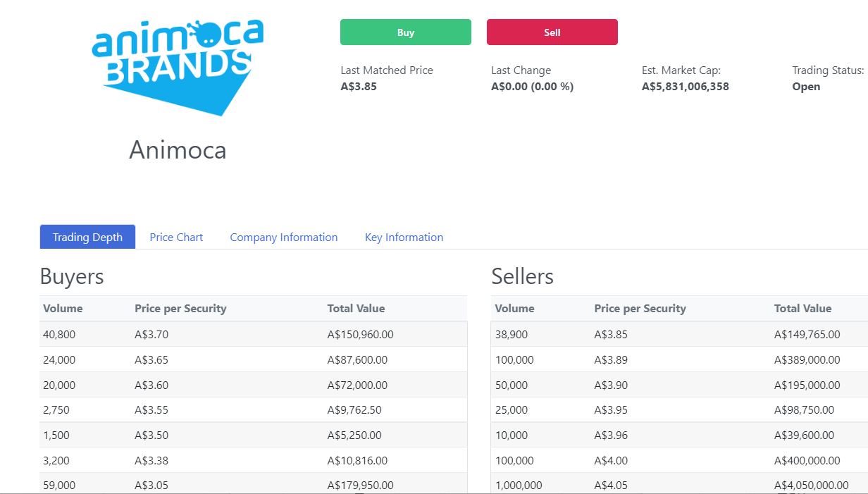Click the Buyers Total Value column header
This screenshot has height=494, width=868.
coord(356,309)
